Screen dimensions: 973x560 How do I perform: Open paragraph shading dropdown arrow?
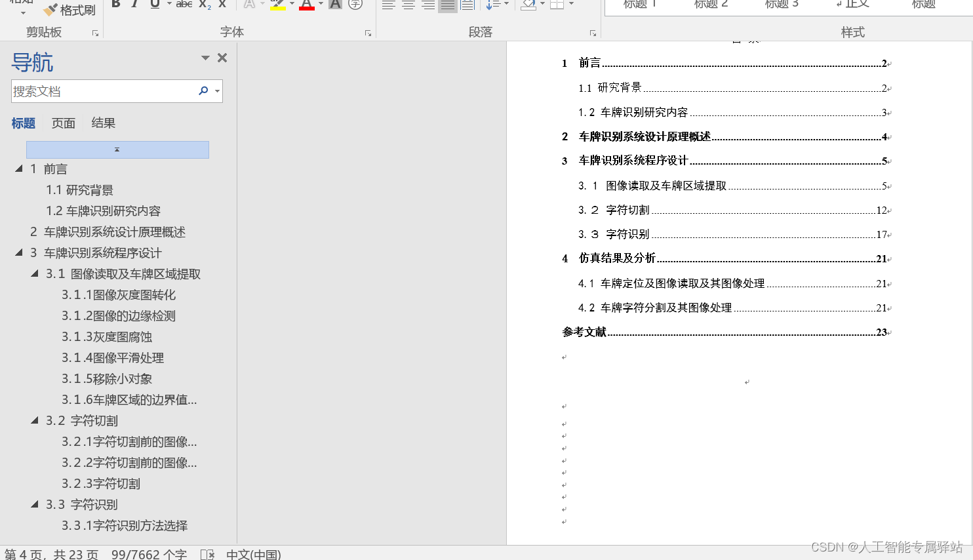click(x=543, y=4)
